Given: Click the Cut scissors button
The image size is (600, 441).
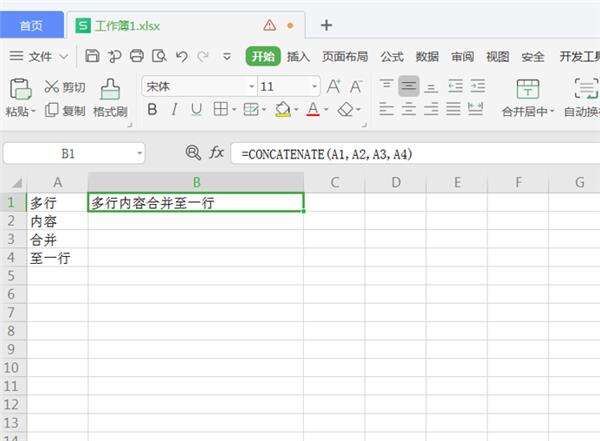Looking at the screenshot, I should (64, 87).
